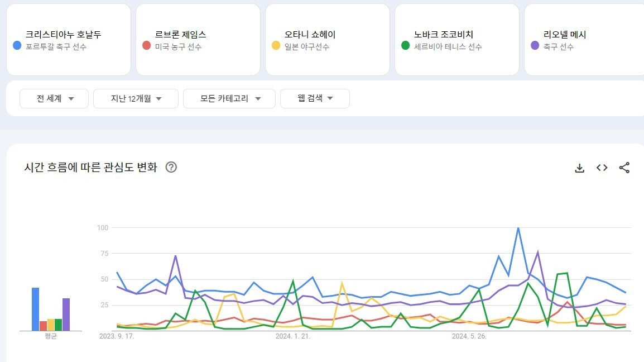Open the 모든 카테고리 category dropdown
This screenshot has width=644, height=362.
[x=229, y=98]
